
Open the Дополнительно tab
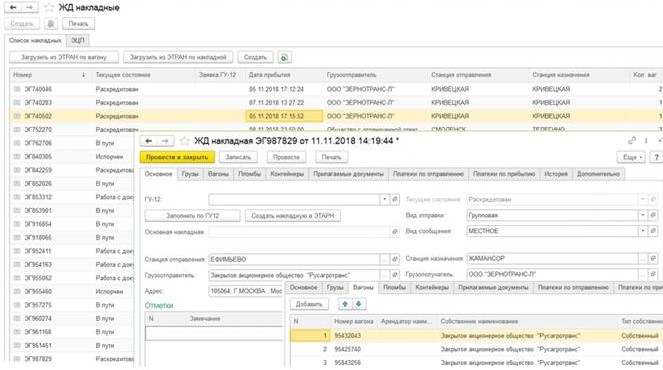point(598,174)
